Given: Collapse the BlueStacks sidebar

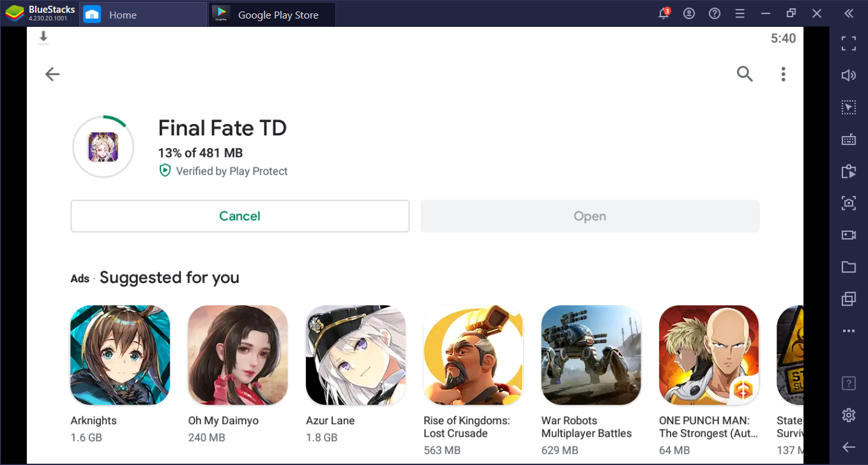Looking at the screenshot, I should pos(848,13).
